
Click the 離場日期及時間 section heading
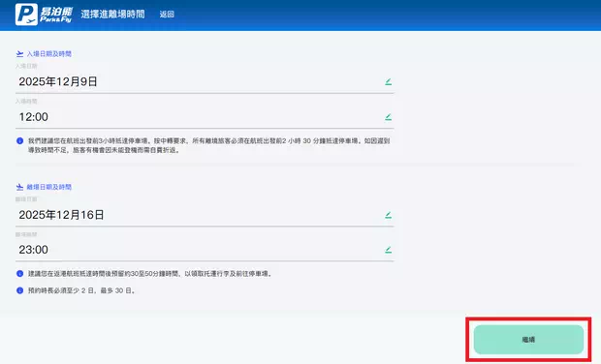tap(49, 187)
